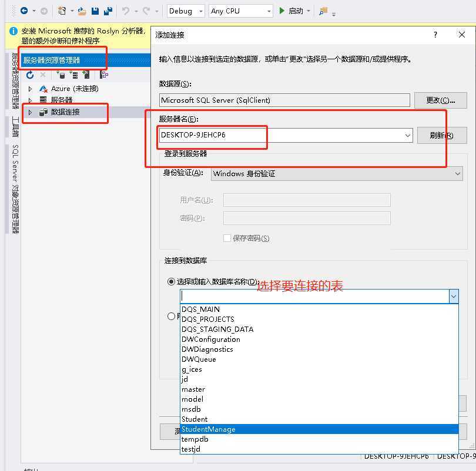Select the highlighted StudentManage database
This screenshot has width=476, height=471.
[319, 429]
